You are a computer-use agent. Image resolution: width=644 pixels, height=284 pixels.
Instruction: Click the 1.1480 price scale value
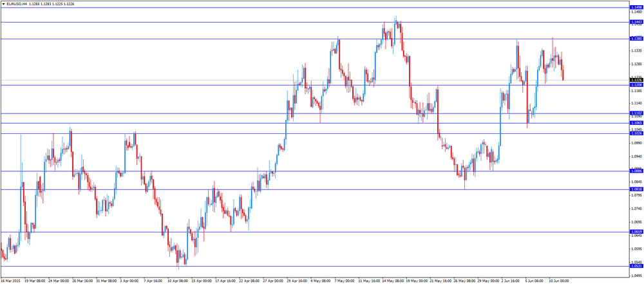coord(636,12)
